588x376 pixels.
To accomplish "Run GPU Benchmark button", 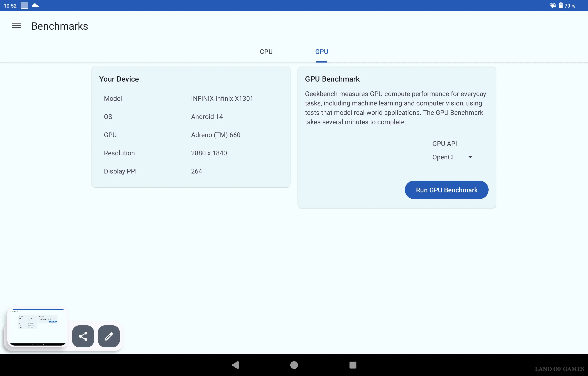I will pos(446,190).
